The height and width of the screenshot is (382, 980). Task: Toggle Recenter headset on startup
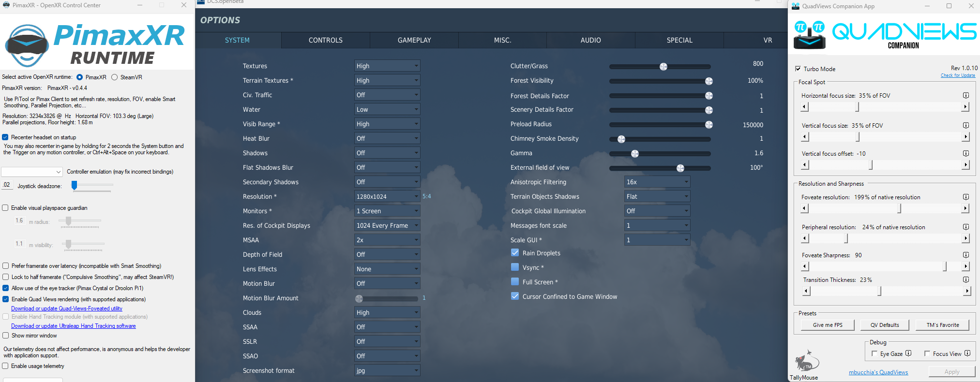(5, 137)
